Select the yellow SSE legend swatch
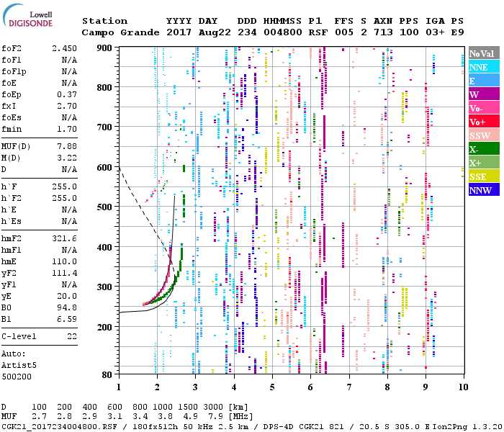The width and height of the screenshot is (504, 432). [x=484, y=177]
